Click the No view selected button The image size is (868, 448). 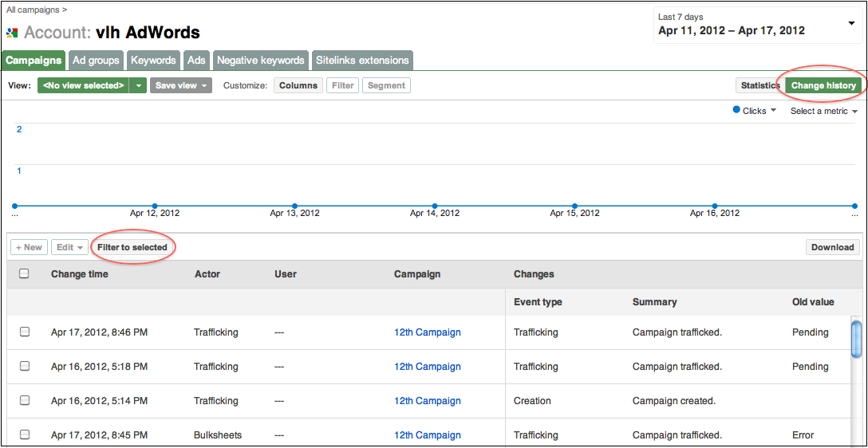click(83, 86)
